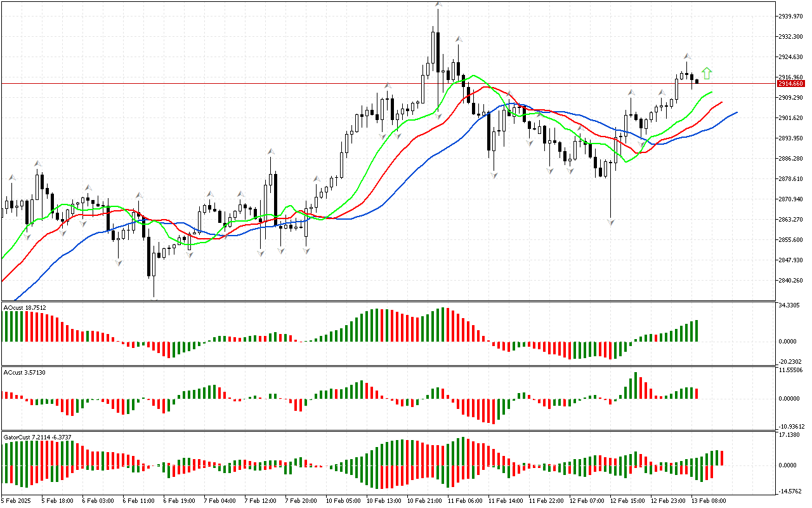Click price level 2847.930 on the scale
This screenshot has width=812, height=508.
click(x=790, y=260)
